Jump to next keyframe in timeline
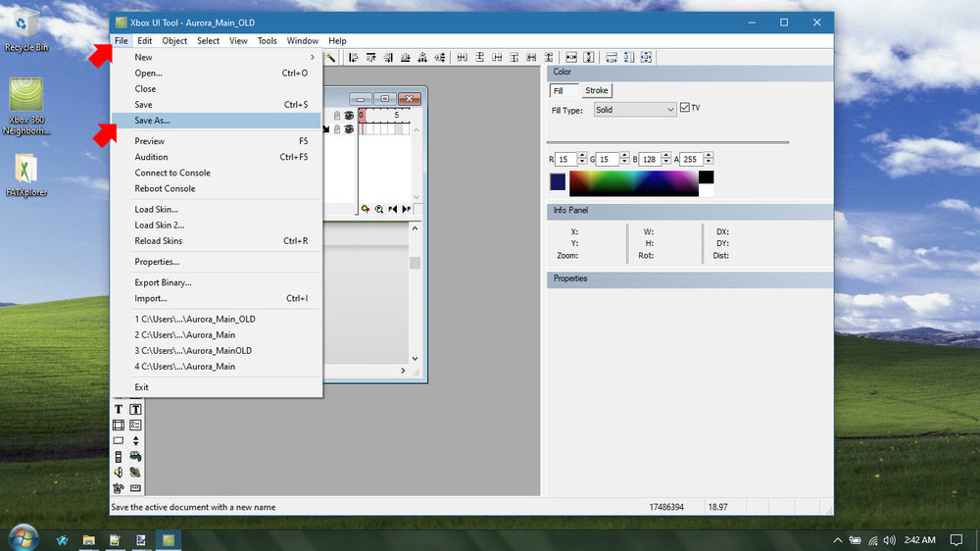 point(407,209)
